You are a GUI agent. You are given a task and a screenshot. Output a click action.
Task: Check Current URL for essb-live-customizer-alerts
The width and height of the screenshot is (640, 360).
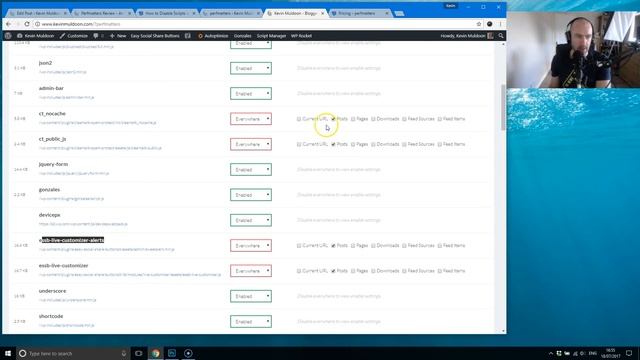pos(299,245)
